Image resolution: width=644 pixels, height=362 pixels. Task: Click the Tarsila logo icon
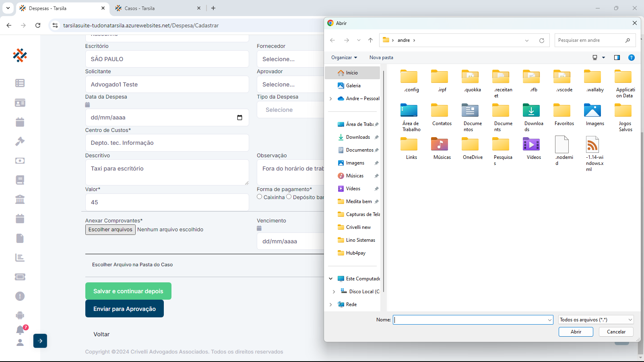click(20, 55)
